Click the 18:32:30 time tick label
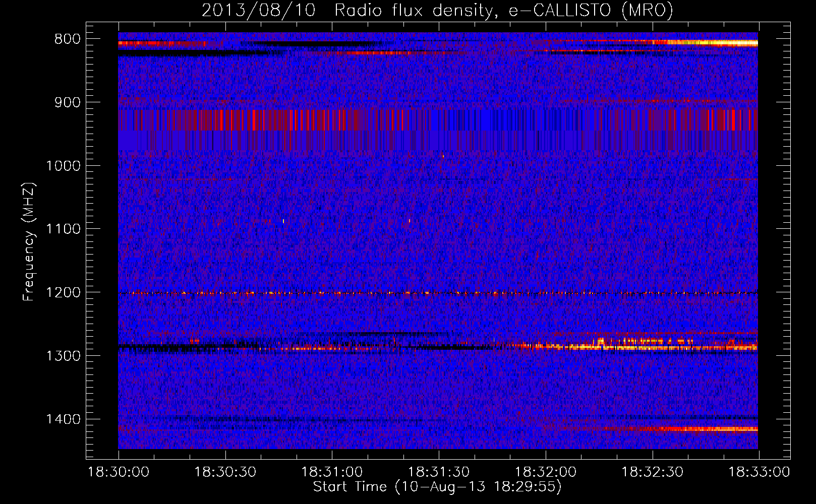 [x=653, y=472]
